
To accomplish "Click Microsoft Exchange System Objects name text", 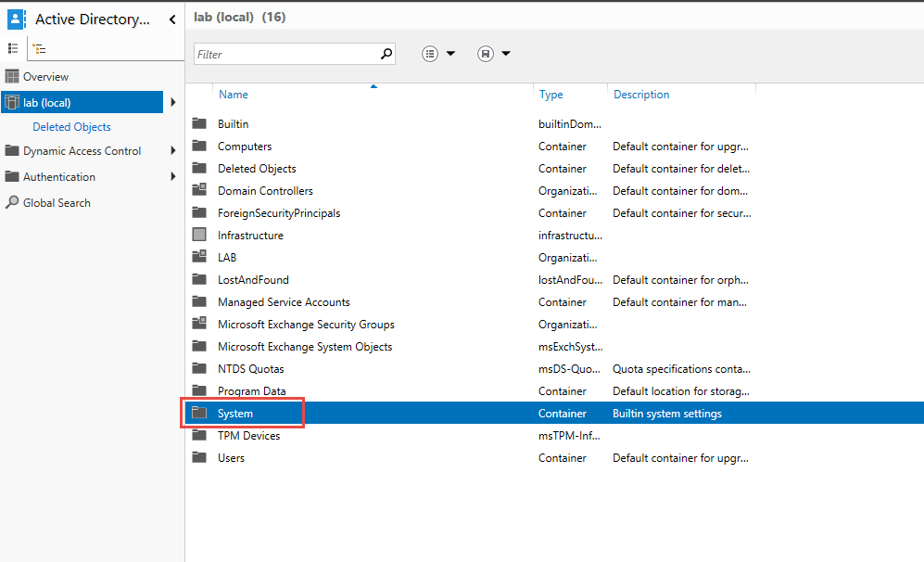I will tap(305, 347).
